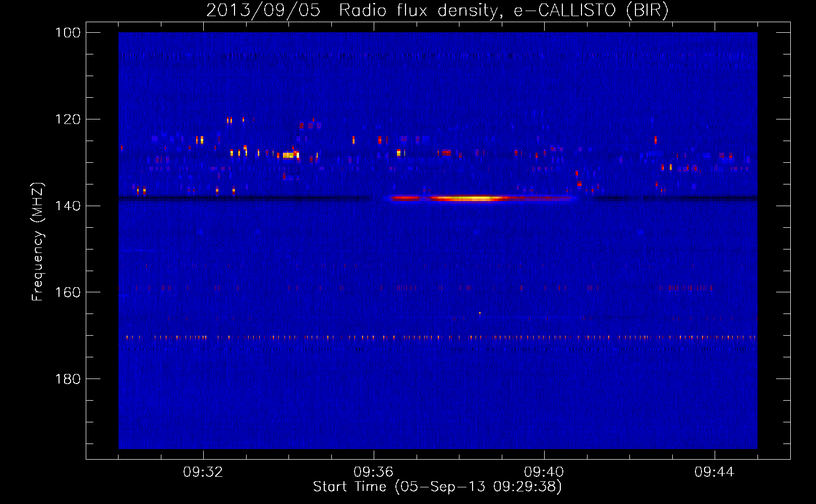This screenshot has width=816, height=504.
Task: Click the 100 frequency tick label
Action: [x=68, y=33]
